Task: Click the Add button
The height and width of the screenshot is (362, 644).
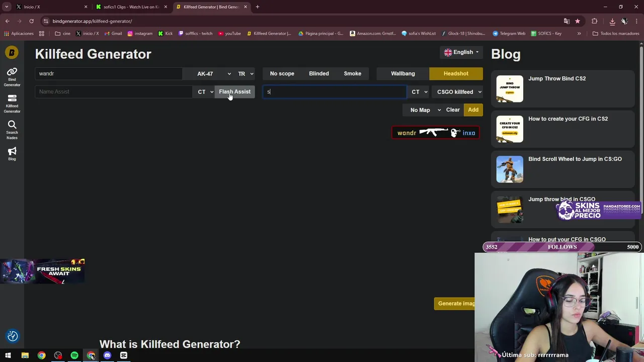Action: pyautogui.click(x=473, y=110)
